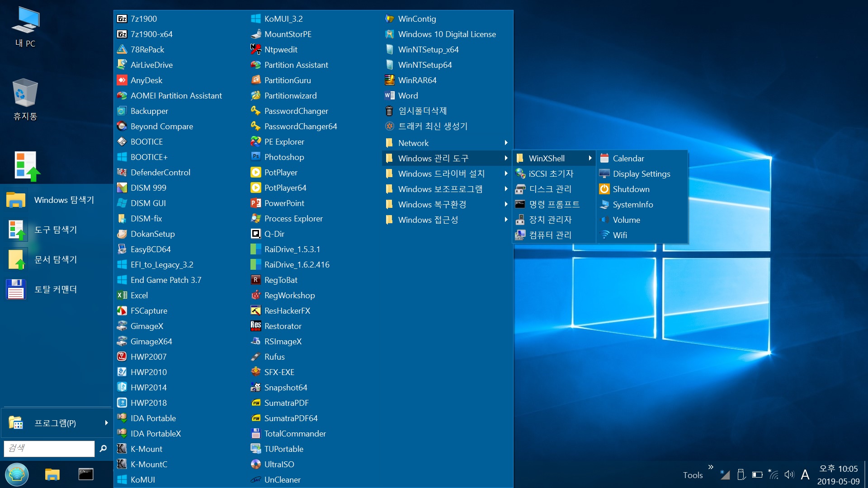Viewport: 868px width, 488px height.
Task: Expand the WinXShell submenu arrow
Action: click(590, 158)
